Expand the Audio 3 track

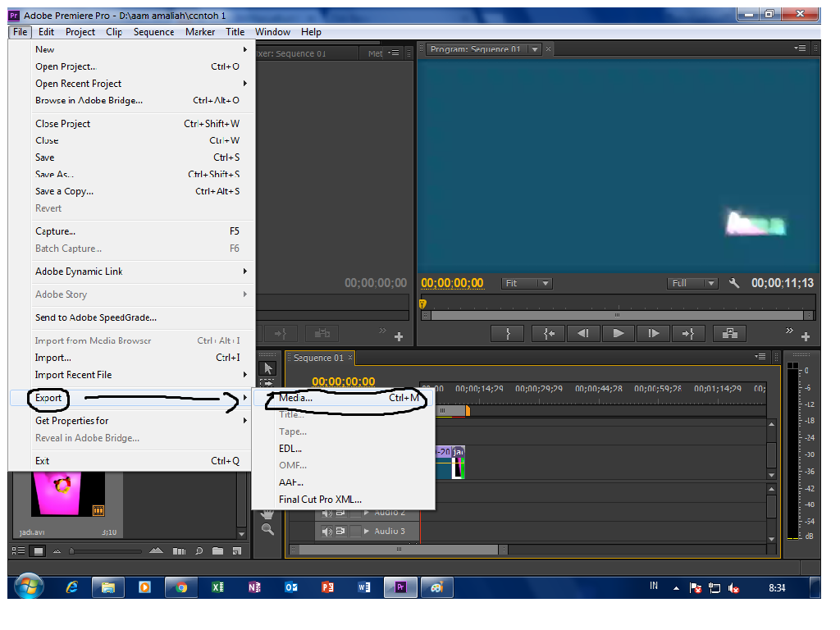367,531
